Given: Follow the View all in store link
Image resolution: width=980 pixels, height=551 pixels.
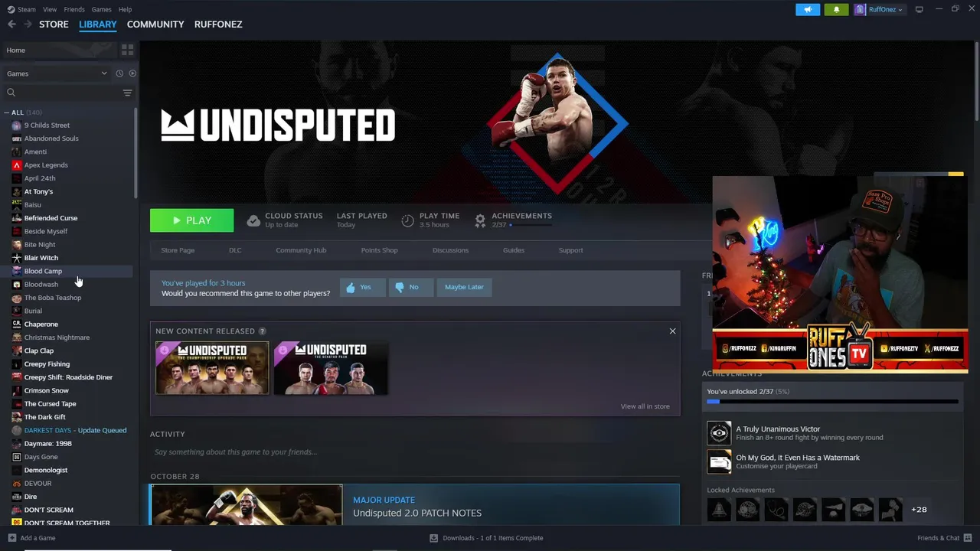Looking at the screenshot, I should pyautogui.click(x=645, y=406).
